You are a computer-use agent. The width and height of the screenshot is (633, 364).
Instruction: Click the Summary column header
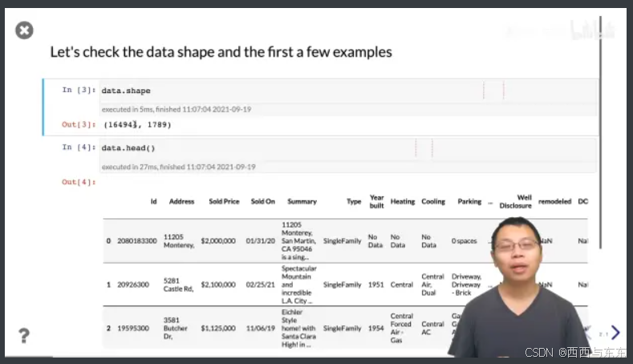[302, 201]
